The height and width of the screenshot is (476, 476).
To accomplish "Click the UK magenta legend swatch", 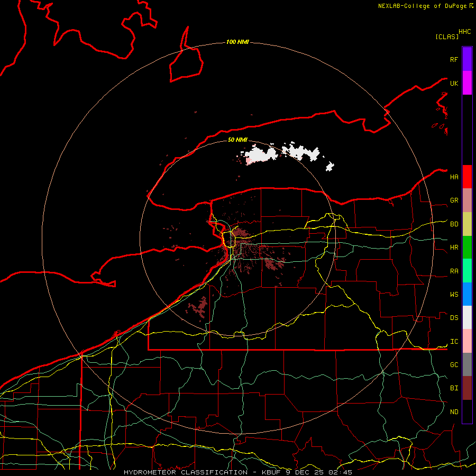I will (x=467, y=83).
